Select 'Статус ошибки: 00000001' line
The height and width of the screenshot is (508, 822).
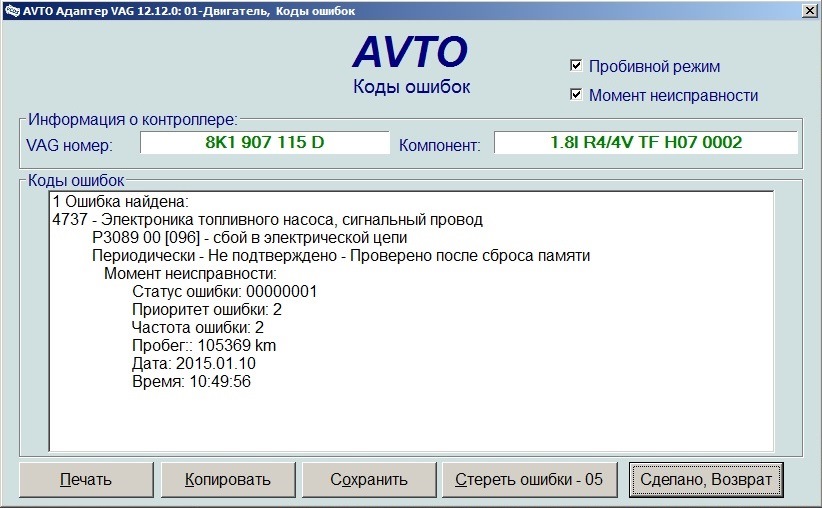tap(224, 291)
